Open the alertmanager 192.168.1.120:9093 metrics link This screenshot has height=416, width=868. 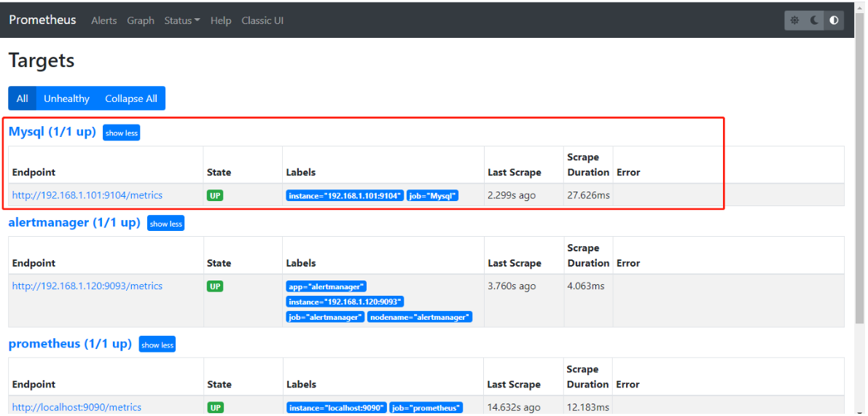87,286
